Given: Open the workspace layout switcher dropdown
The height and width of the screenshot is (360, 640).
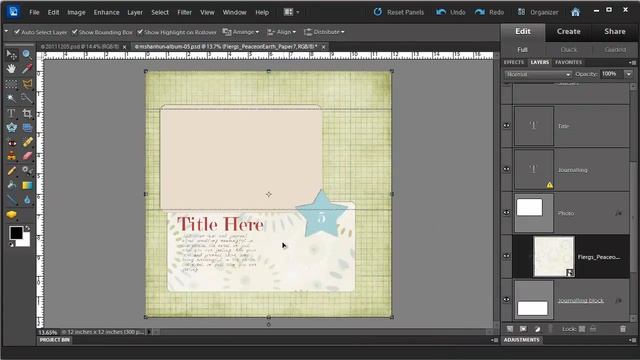Looking at the screenshot, I should click(x=291, y=12).
